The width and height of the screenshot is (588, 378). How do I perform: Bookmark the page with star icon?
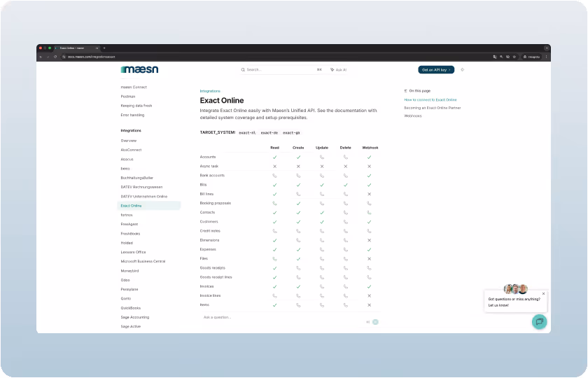(x=514, y=57)
